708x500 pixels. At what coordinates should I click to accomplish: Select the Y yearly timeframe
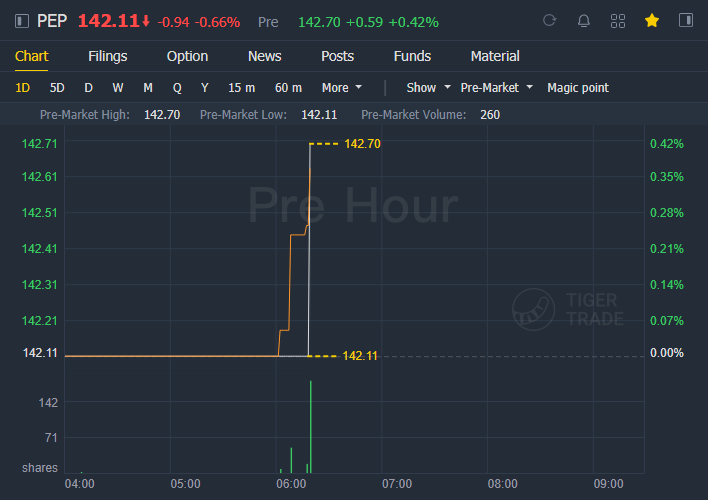point(205,88)
